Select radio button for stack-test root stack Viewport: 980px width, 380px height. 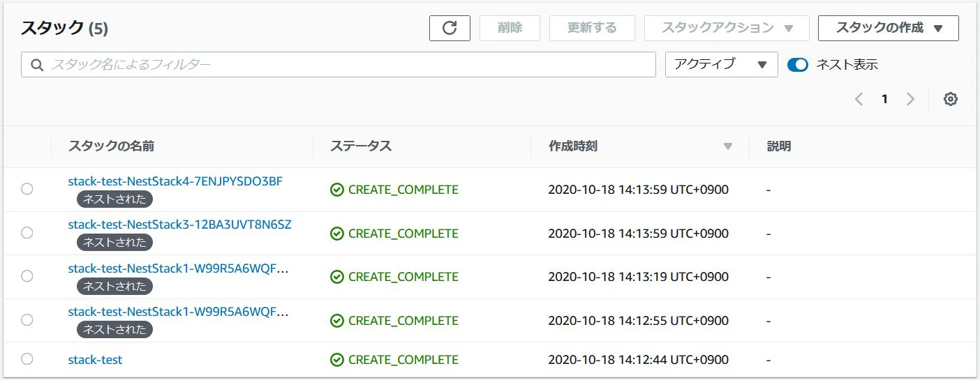coord(27,359)
